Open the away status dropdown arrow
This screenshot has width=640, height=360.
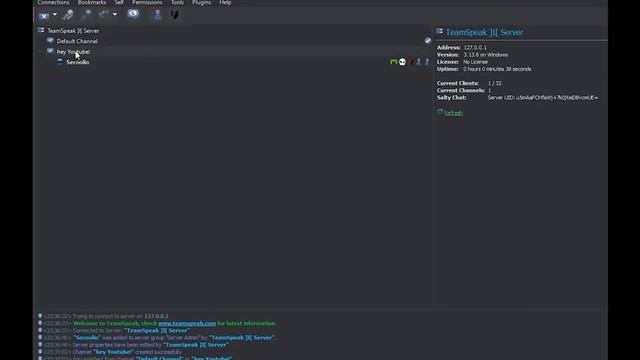pyautogui.click(x=115, y=15)
